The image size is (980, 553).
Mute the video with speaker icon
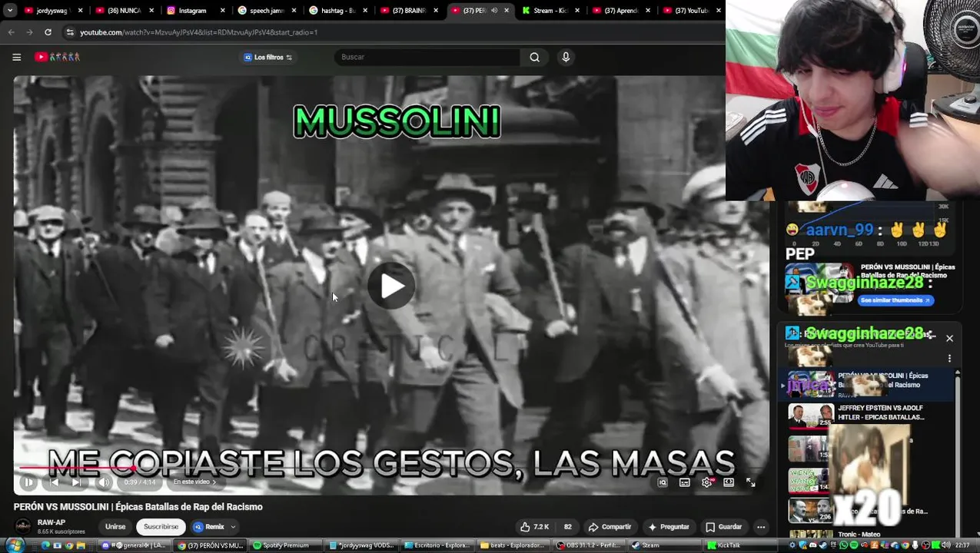pos(105,482)
